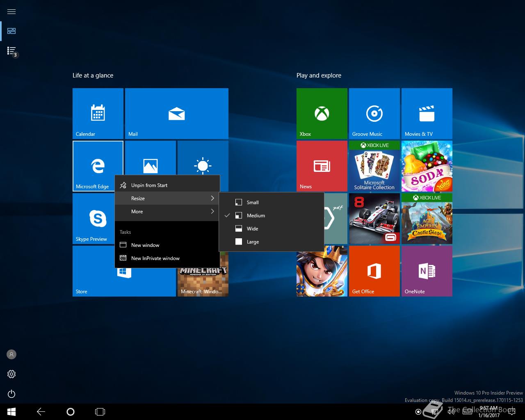
Task: Choose New window under Tasks
Action: coord(167,245)
